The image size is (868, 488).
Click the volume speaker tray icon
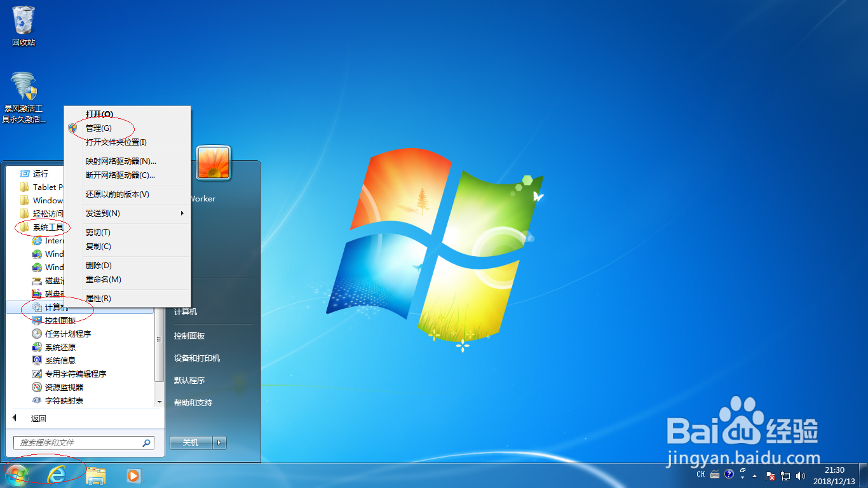[x=801, y=475]
